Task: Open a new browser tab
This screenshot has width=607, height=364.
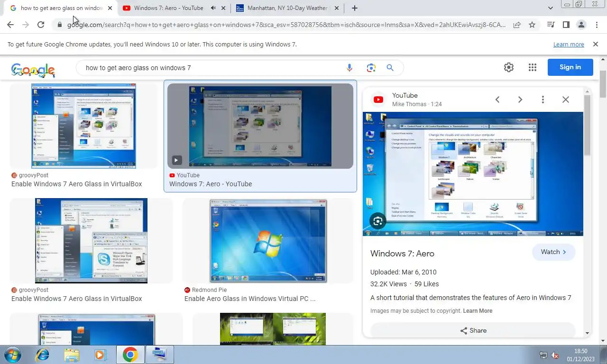Action: (x=354, y=8)
